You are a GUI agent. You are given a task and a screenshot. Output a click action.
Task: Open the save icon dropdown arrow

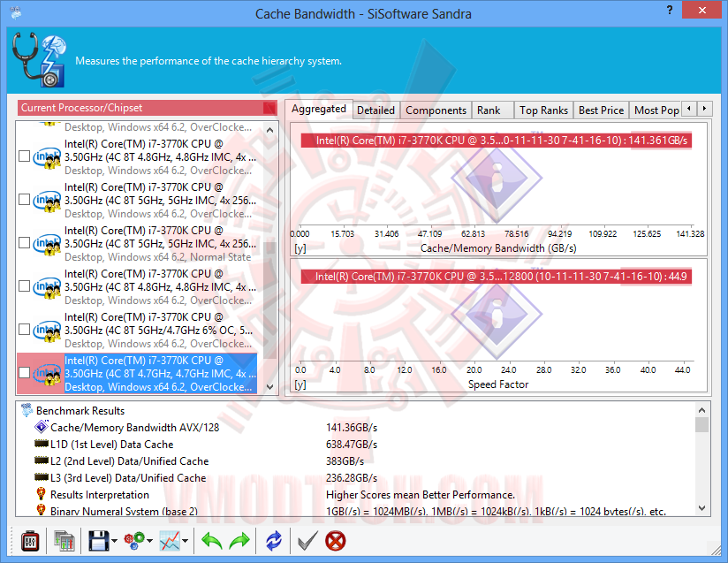114,541
